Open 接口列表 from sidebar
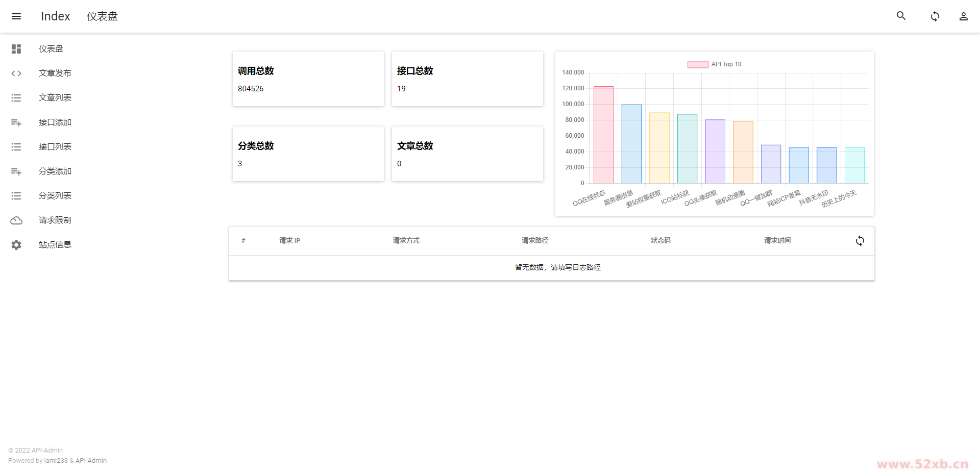 pyautogui.click(x=55, y=147)
